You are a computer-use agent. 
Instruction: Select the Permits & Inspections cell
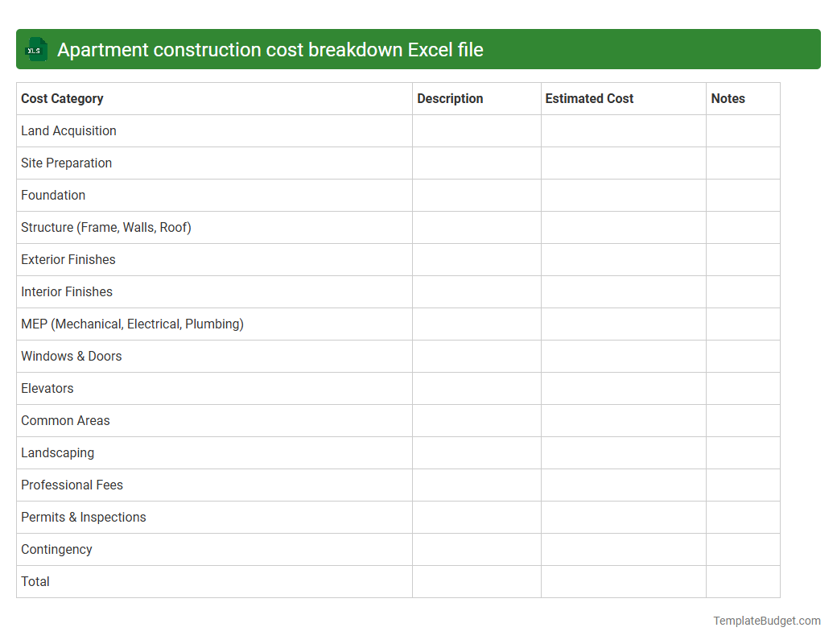pos(83,517)
